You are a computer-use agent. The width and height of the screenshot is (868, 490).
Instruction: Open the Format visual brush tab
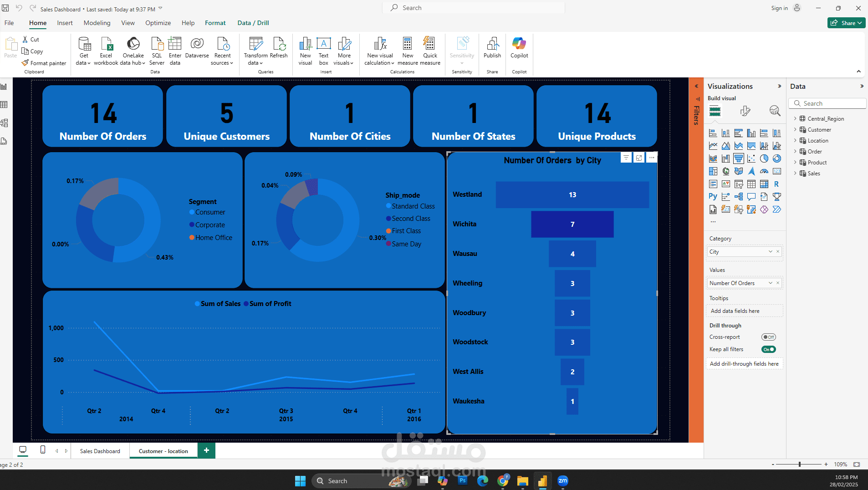[x=745, y=111]
